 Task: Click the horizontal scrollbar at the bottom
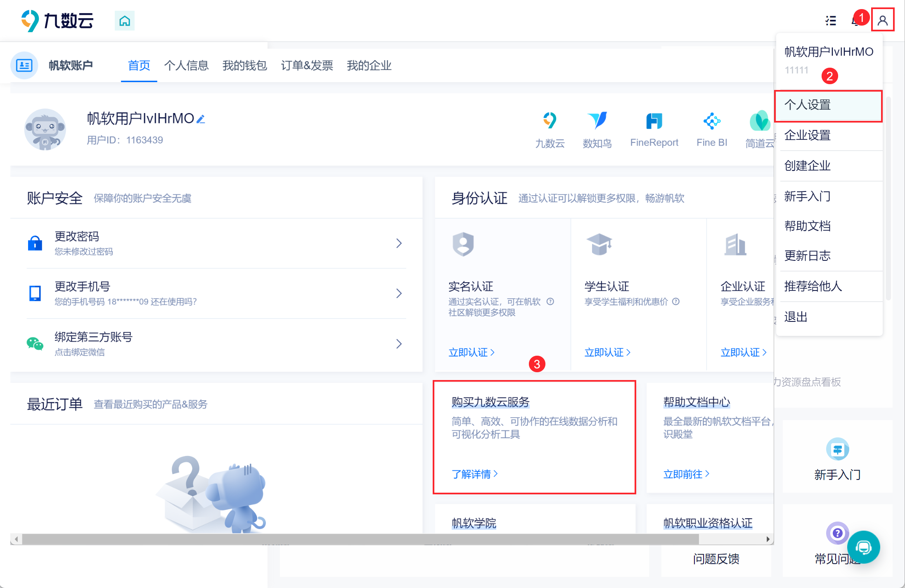(360, 539)
